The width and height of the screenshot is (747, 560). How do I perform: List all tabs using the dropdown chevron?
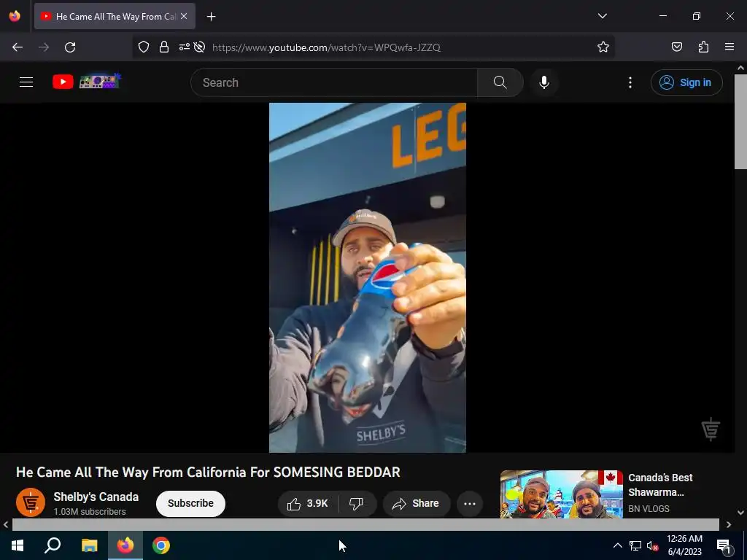click(602, 16)
